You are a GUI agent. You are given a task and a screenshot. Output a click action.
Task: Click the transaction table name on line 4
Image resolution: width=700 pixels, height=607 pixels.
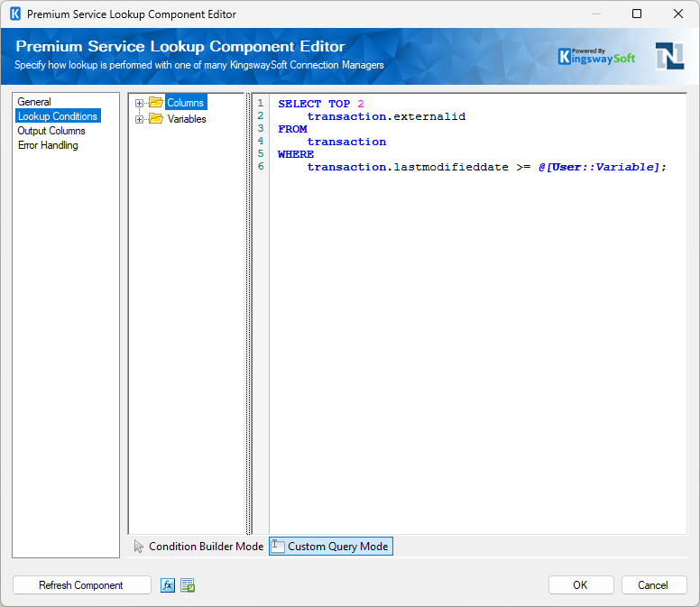tap(347, 142)
